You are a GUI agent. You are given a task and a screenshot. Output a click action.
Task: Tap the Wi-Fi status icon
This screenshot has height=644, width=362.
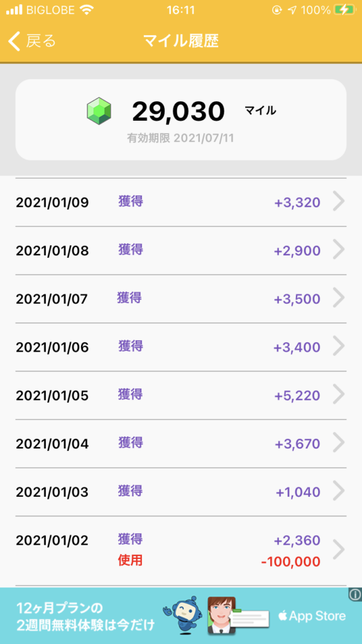(x=87, y=10)
